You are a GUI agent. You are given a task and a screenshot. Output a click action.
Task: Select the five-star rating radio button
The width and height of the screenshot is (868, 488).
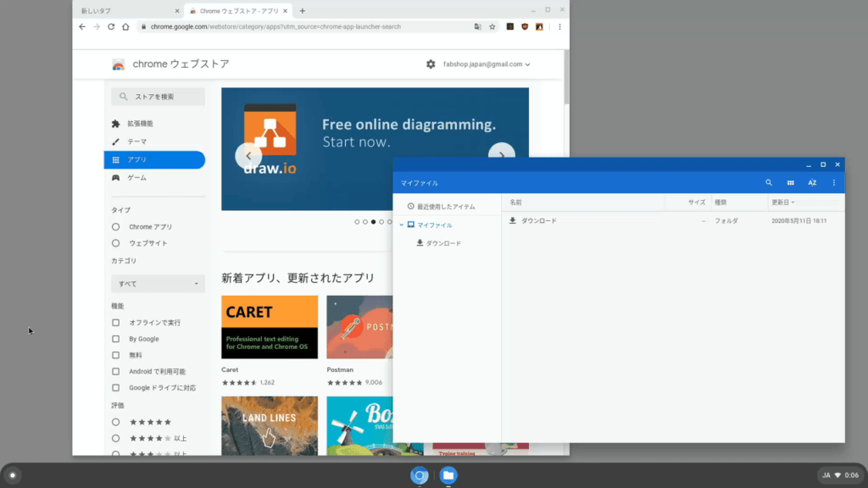click(x=115, y=422)
